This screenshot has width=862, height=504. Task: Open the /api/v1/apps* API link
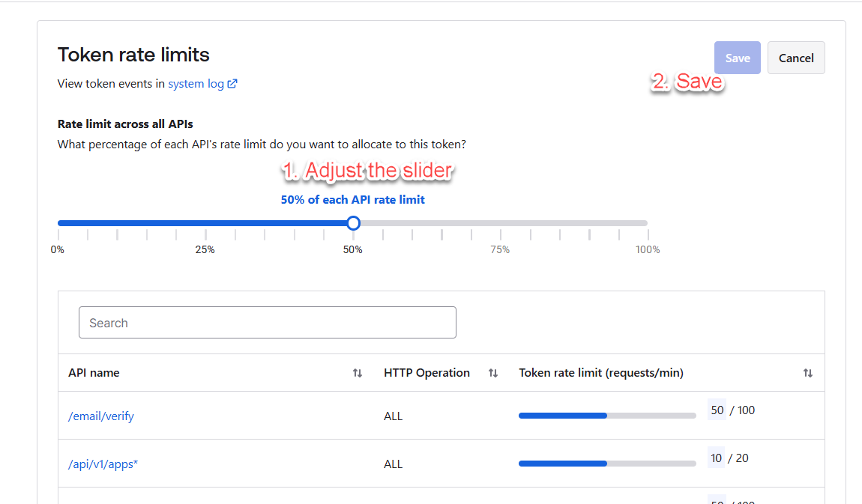click(103, 464)
